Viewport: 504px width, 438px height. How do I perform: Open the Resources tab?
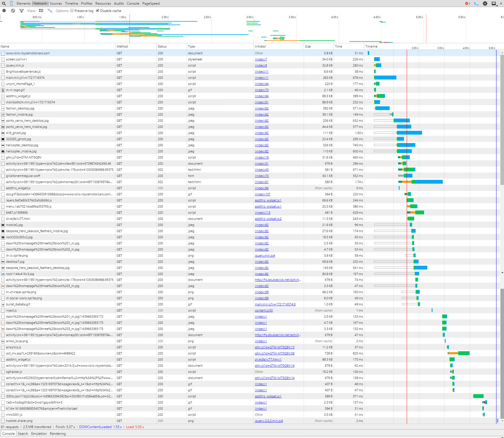pyautogui.click(x=103, y=4)
